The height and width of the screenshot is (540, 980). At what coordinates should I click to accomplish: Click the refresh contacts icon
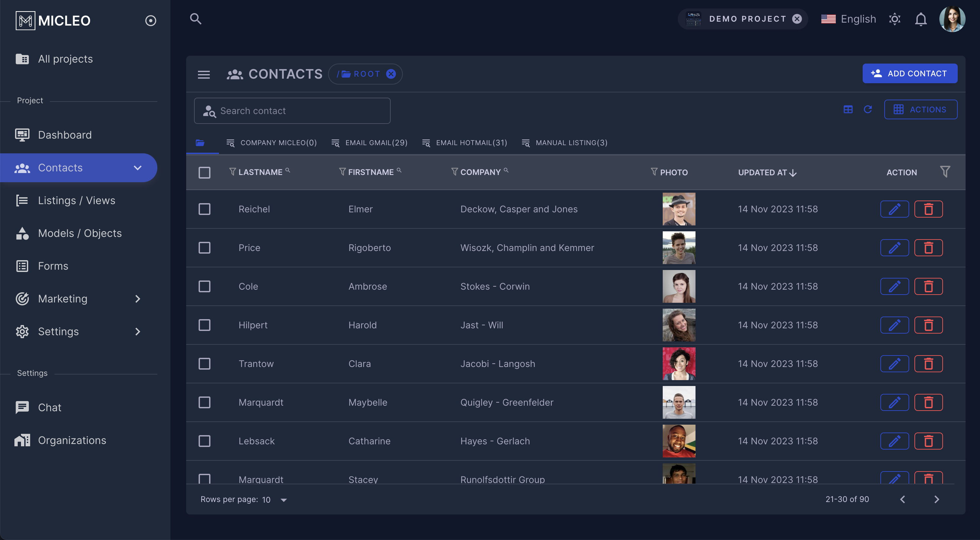[868, 109]
